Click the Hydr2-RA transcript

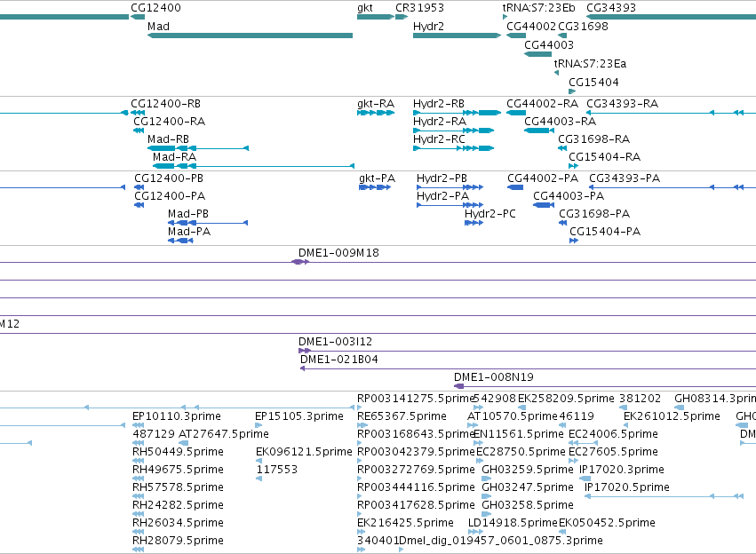click(x=454, y=131)
